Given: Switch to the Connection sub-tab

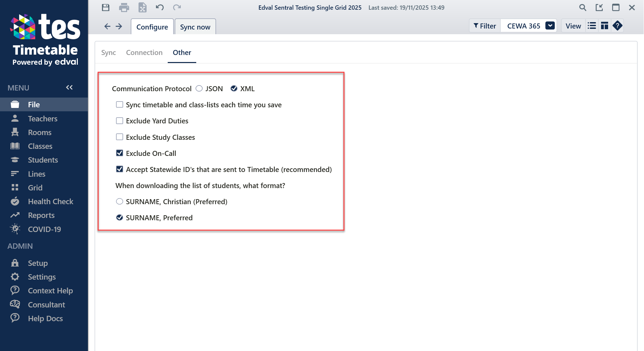Looking at the screenshot, I should [144, 53].
